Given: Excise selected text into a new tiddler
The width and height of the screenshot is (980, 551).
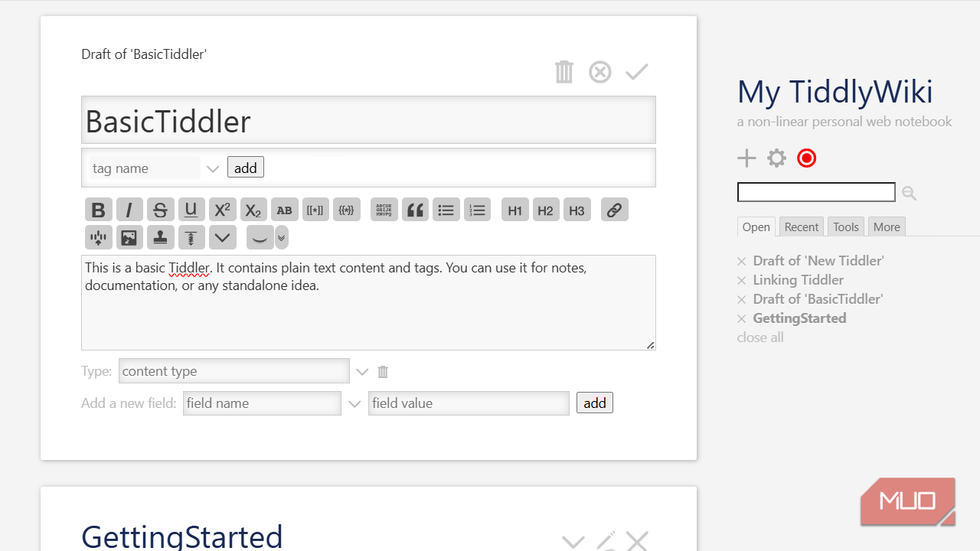Looking at the screenshot, I should 98,237.
